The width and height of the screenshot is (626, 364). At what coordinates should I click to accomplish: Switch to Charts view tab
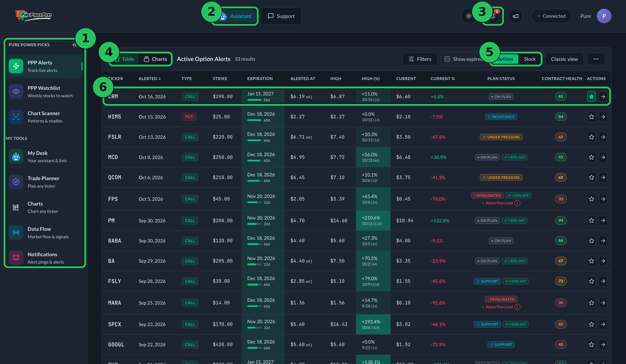(x=156, y=59)
